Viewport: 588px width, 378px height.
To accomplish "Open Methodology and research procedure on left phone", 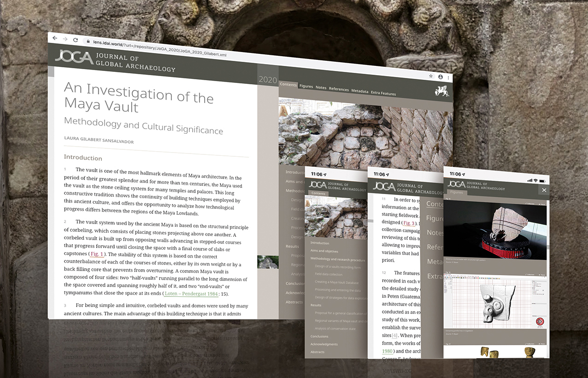I will (338, 260).
